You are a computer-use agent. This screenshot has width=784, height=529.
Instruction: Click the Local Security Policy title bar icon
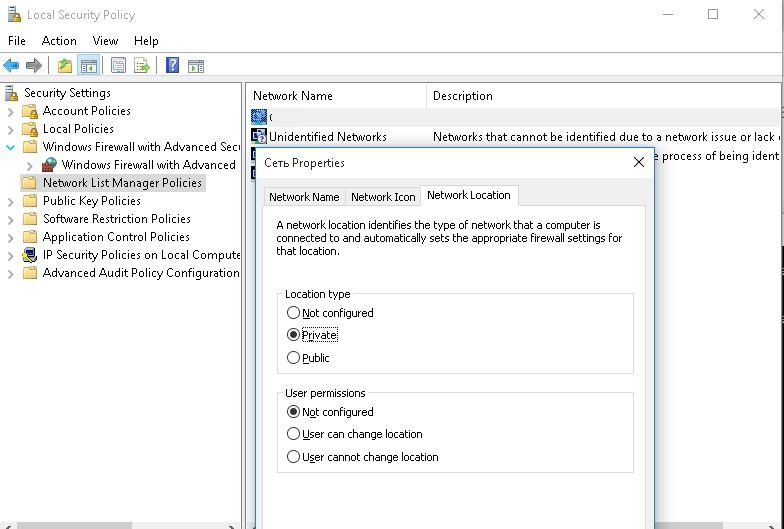click(14, 14)
